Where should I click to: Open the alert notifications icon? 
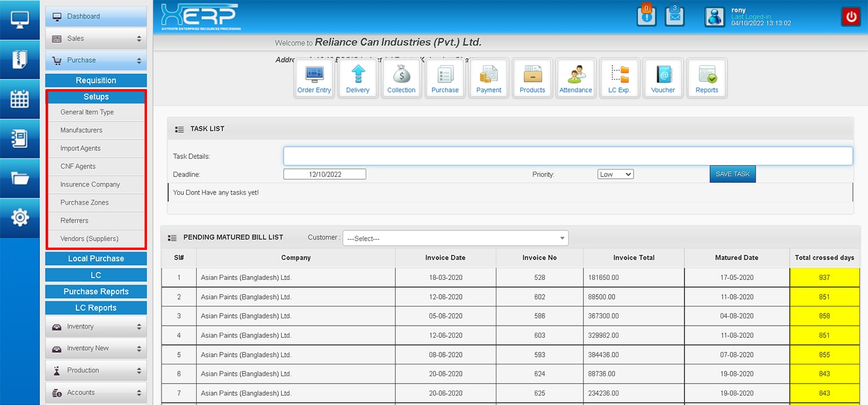coord(646,16)
